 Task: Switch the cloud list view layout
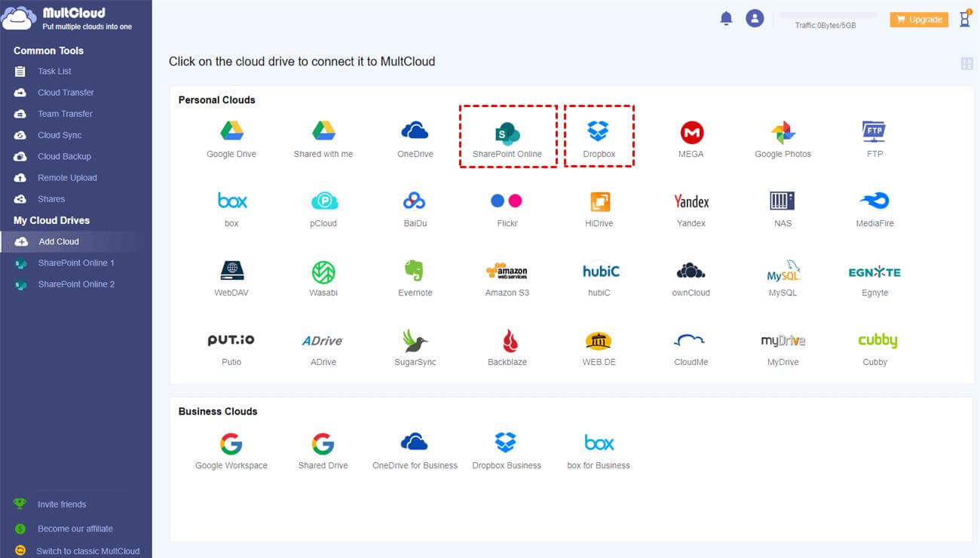[967, 63]
